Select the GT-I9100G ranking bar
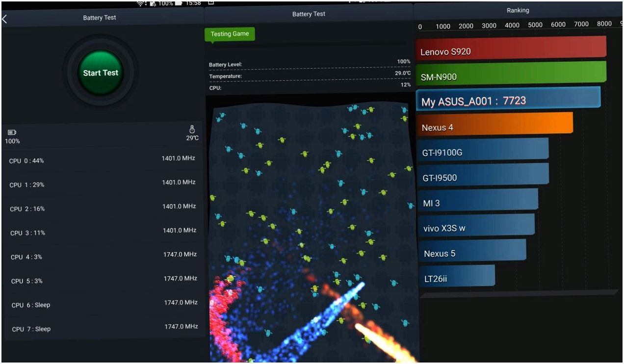The image size is (624, 364). [483, 149]
